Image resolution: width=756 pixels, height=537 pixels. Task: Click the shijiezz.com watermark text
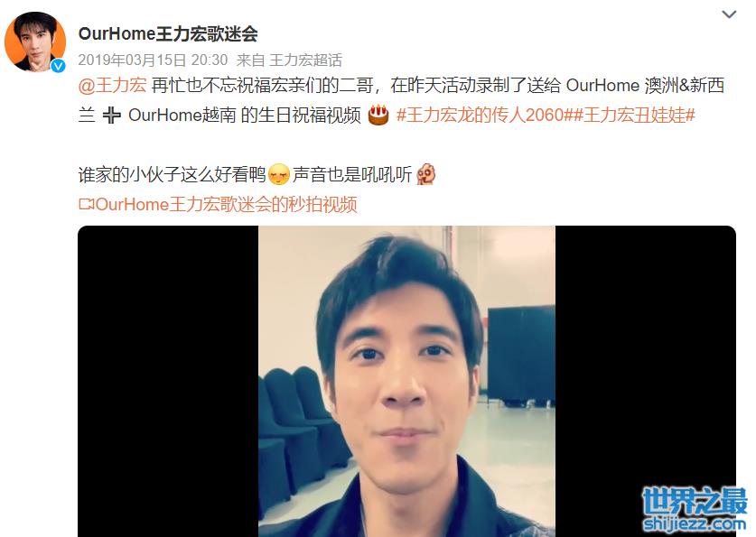pyautogui.click(x=695, y=523)
